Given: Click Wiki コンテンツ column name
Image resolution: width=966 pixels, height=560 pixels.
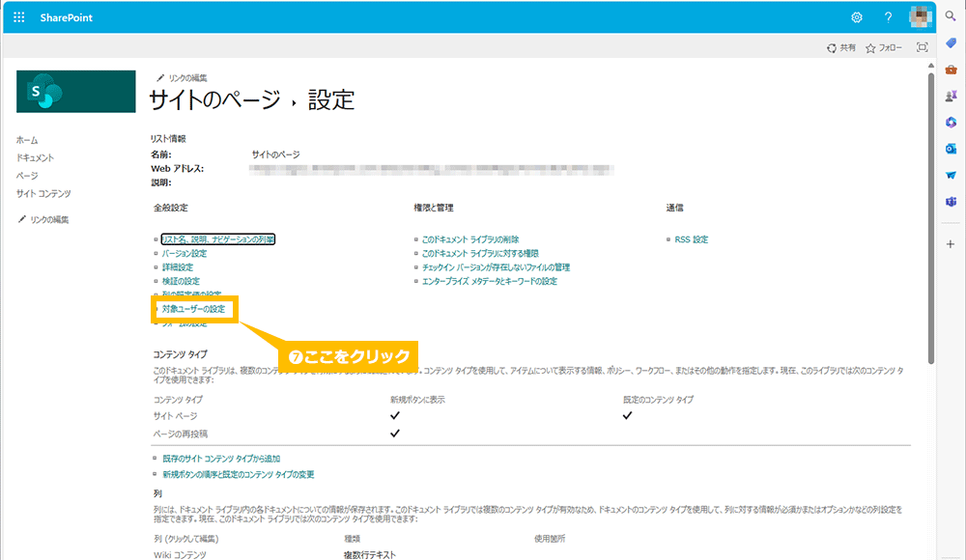Looking at the screenshot, I should 180,555.
